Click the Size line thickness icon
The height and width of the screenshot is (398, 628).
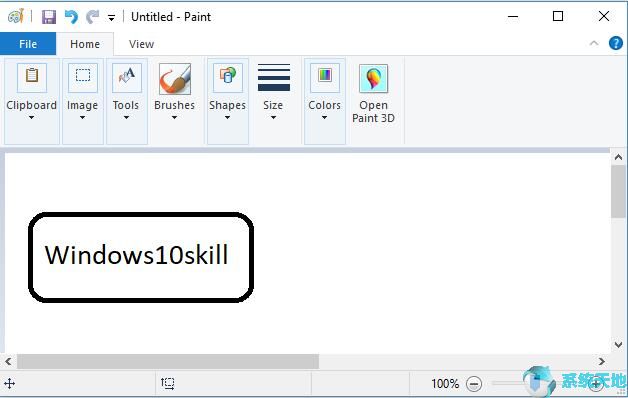point(274,77)
